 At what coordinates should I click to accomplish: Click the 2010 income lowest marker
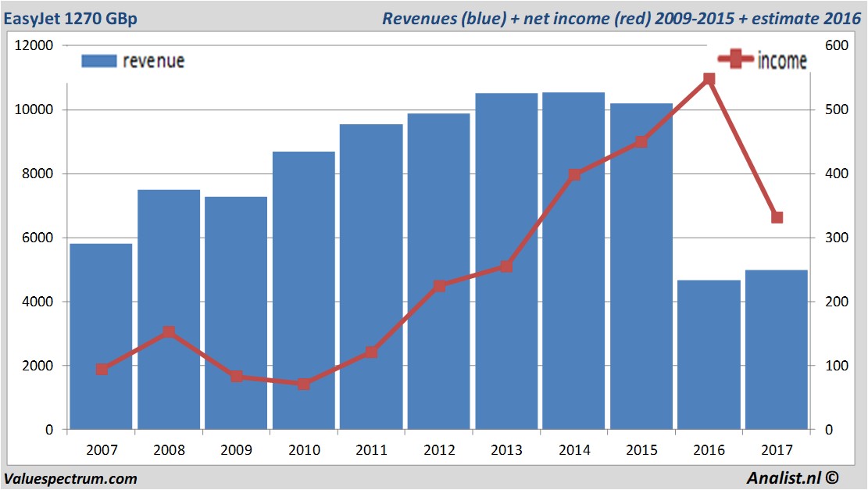coord(304,384)
